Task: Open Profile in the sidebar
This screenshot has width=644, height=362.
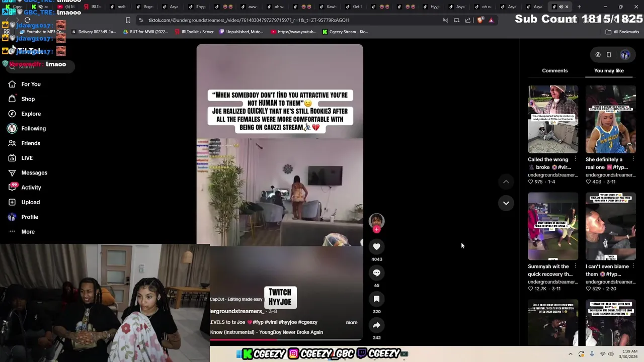Action: 30,217
